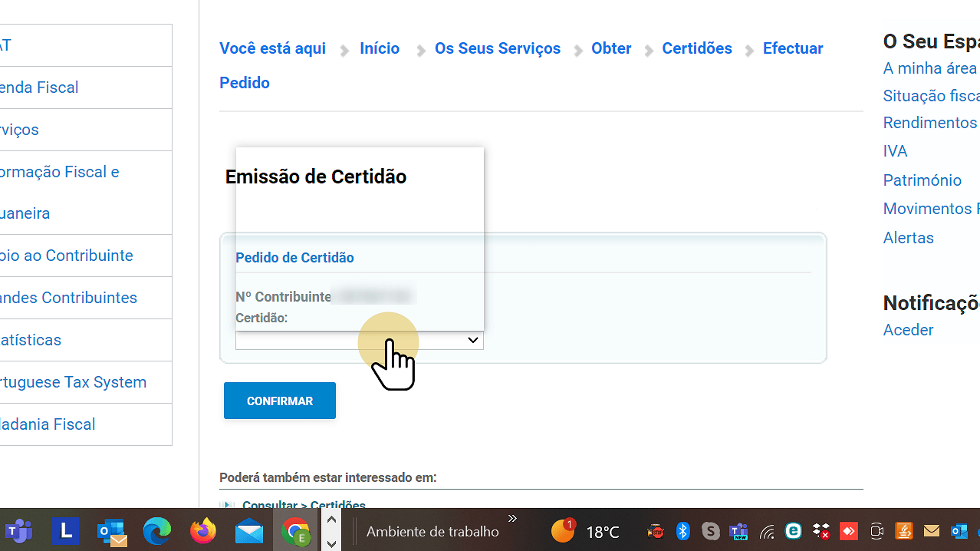
Task: Launch Microsoft Teams from system tray
Action: click(738, 531)
